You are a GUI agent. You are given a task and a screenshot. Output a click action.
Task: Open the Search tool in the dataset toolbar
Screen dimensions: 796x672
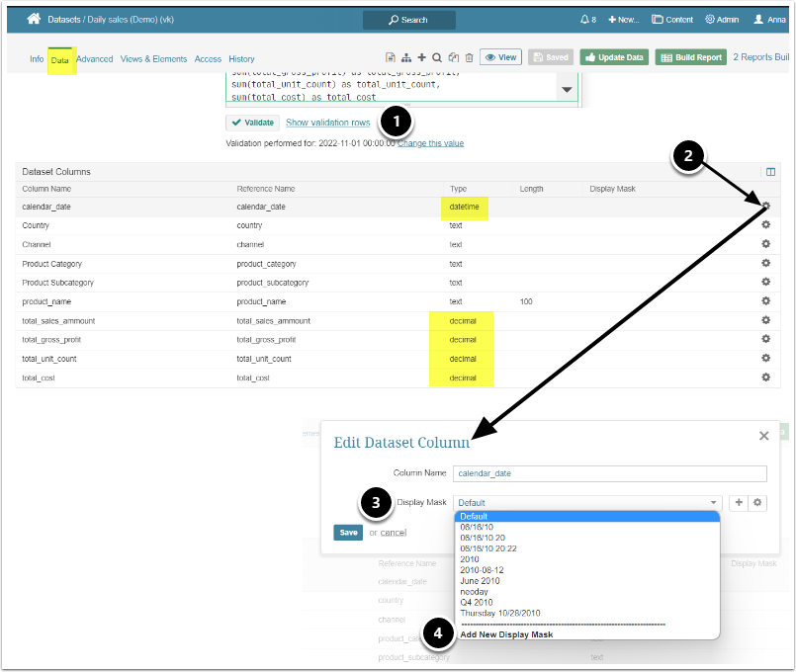click(x=436, y=57)
